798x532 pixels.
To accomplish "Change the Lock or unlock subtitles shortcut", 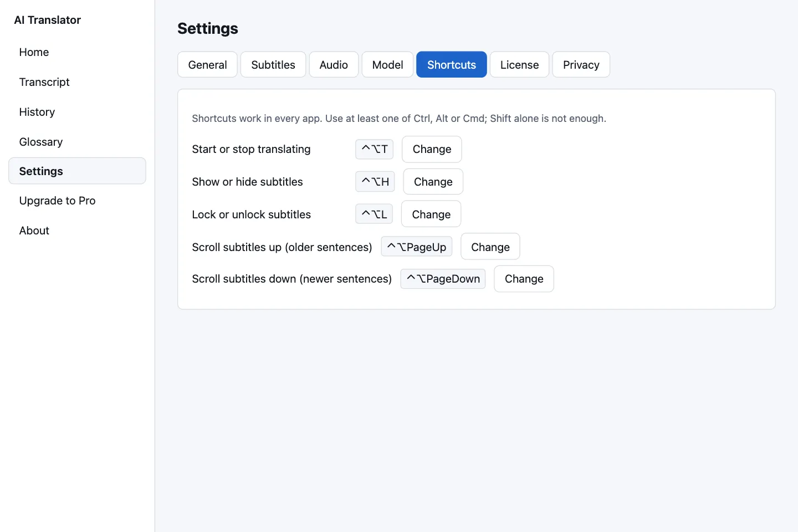I will point(431,214).
